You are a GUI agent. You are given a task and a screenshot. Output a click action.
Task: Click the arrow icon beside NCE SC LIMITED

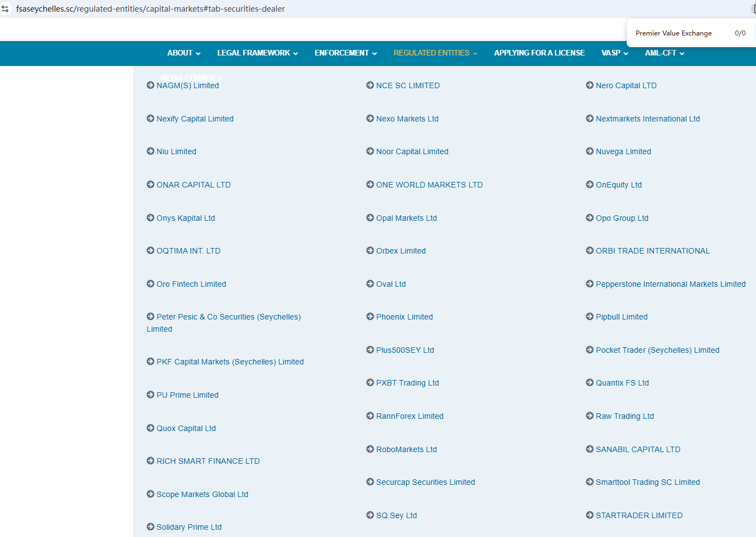tap(370, 85)
